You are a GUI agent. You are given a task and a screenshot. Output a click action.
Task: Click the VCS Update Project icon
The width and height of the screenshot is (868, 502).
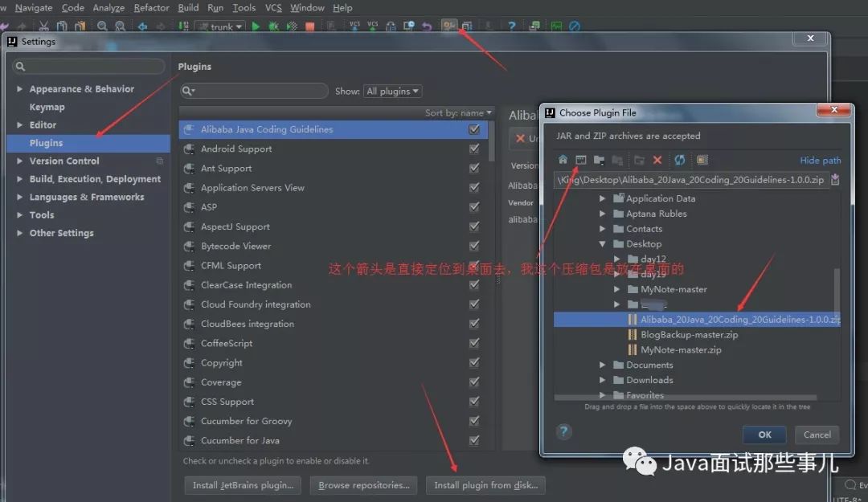pyautogui.click(x=355, y=26)
